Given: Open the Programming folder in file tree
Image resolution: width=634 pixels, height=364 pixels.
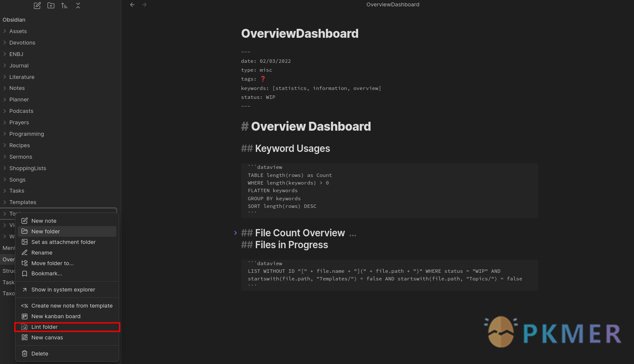Looking at the screenshot, I should [x=26, y=134].
